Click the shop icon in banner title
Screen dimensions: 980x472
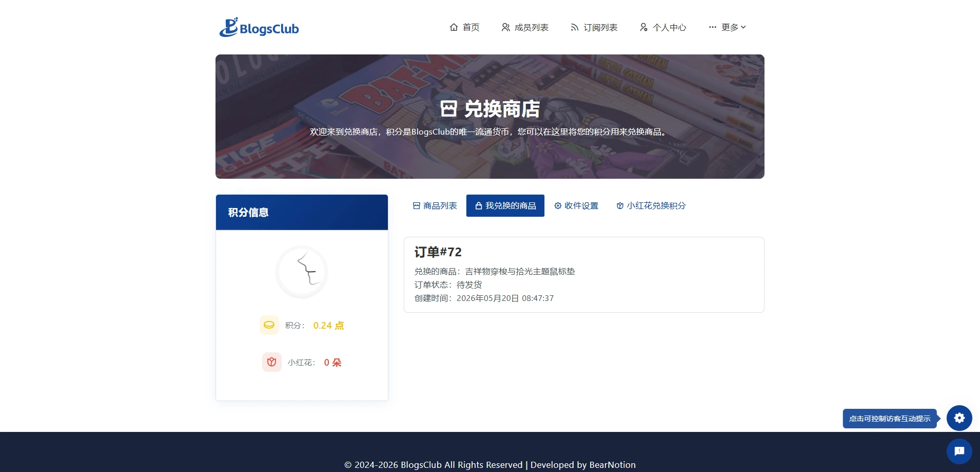point(448,109)
